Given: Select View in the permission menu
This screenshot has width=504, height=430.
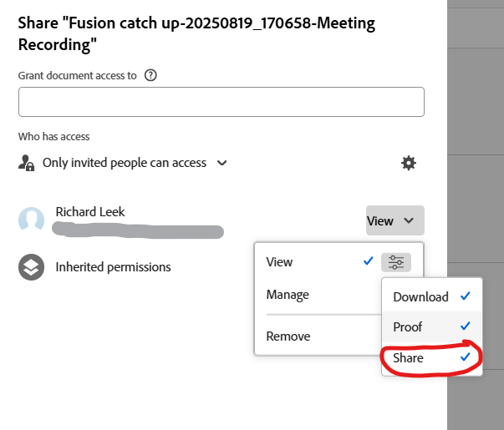Looking at the screenshot, I should pyautogui.click(x=279, y=261).
